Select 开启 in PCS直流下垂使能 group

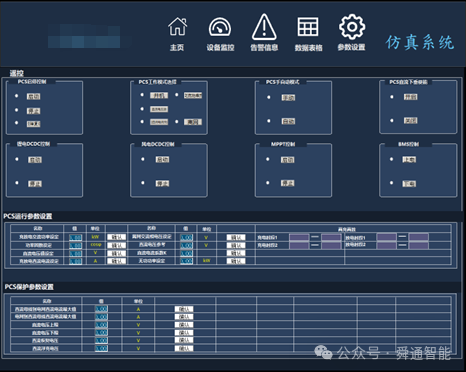(x=411, y=97)
